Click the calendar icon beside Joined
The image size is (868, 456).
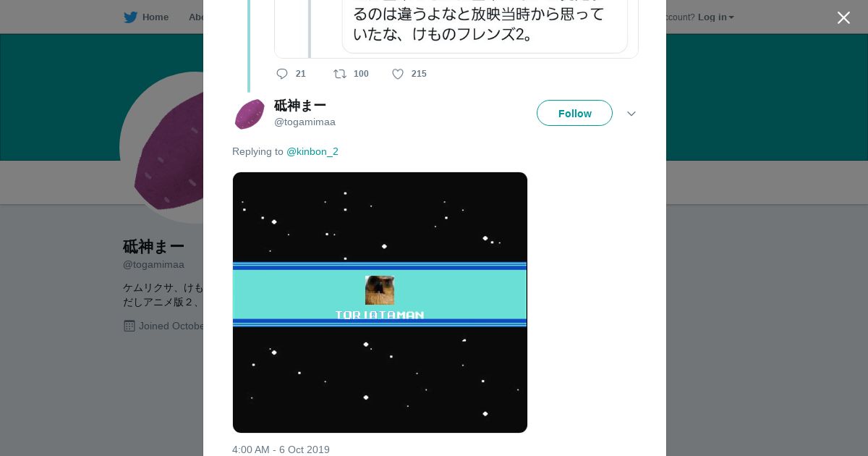129,326
